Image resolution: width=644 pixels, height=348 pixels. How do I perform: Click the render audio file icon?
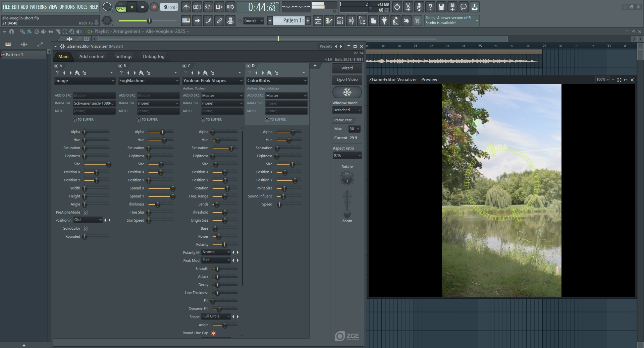[x=452, y=7]
